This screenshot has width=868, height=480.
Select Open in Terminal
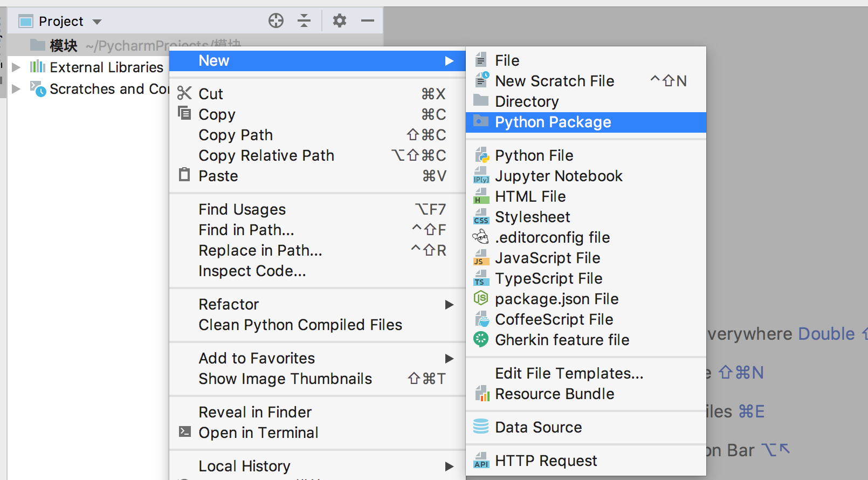(x=258, y=433)
